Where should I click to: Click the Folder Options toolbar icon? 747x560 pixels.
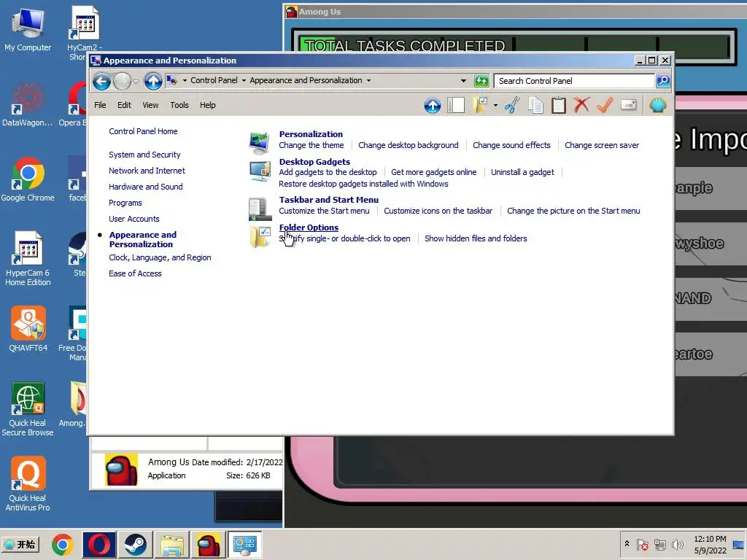pyautogui.click(x=480, y=105)
